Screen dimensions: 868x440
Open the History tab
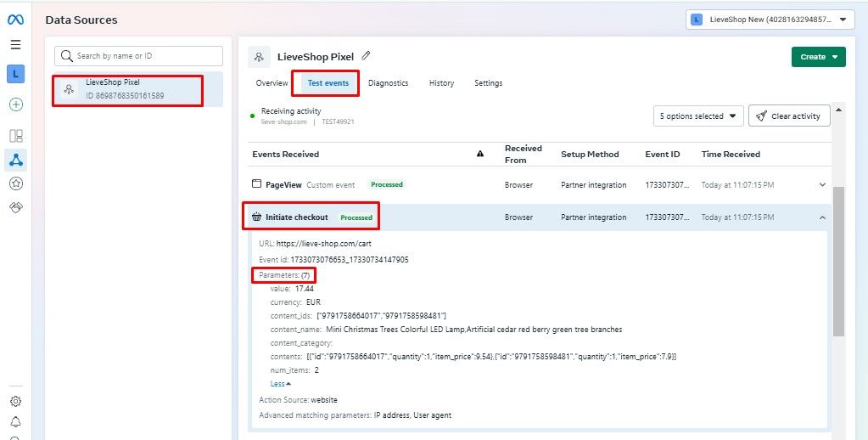[x=441, y=83]
